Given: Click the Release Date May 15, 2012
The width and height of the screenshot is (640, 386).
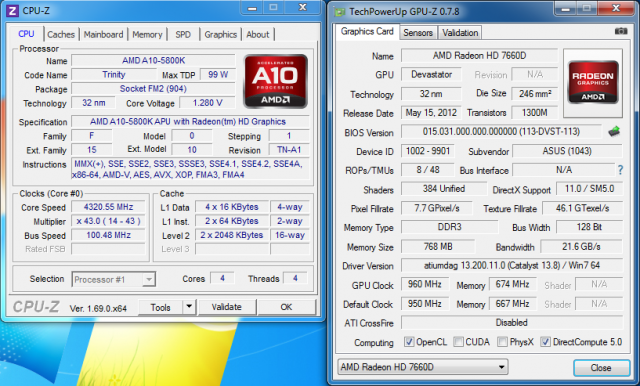Looking at the screenshot, I should (x=431, y=113).
